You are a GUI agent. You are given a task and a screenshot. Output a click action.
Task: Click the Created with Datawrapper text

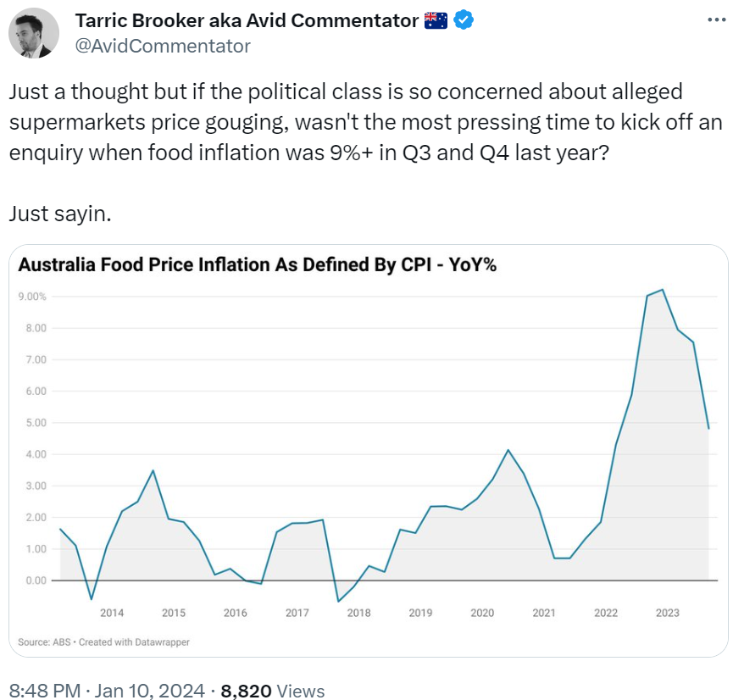[x=134, y=642]
